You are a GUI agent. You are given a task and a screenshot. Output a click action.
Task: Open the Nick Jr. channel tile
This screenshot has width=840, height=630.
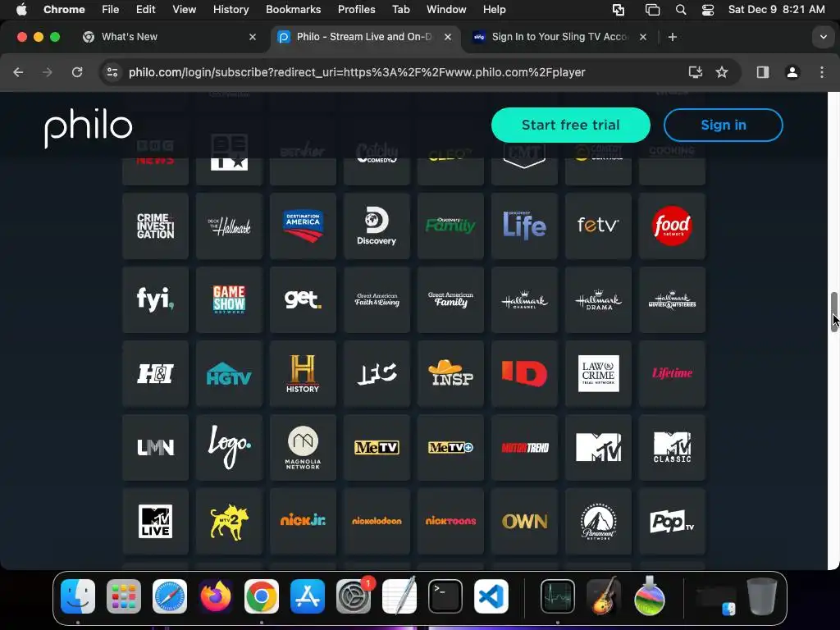[304, 522]
